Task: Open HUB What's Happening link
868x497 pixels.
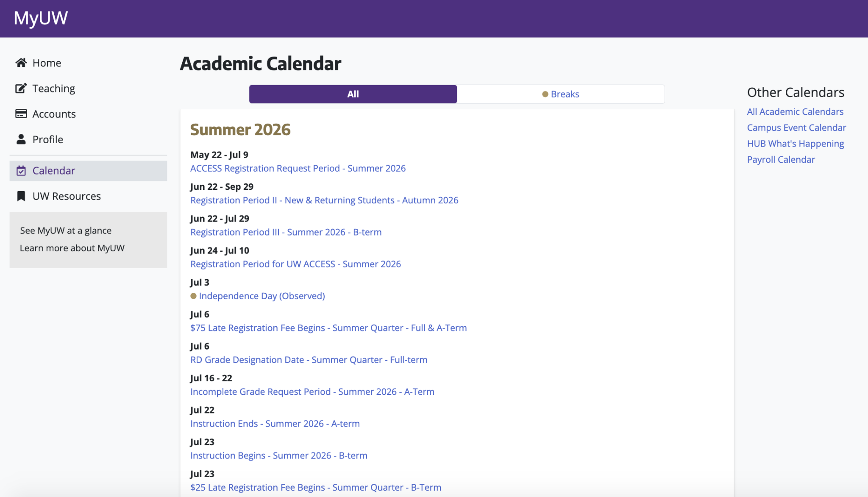Action: click(x=796, y=144)
